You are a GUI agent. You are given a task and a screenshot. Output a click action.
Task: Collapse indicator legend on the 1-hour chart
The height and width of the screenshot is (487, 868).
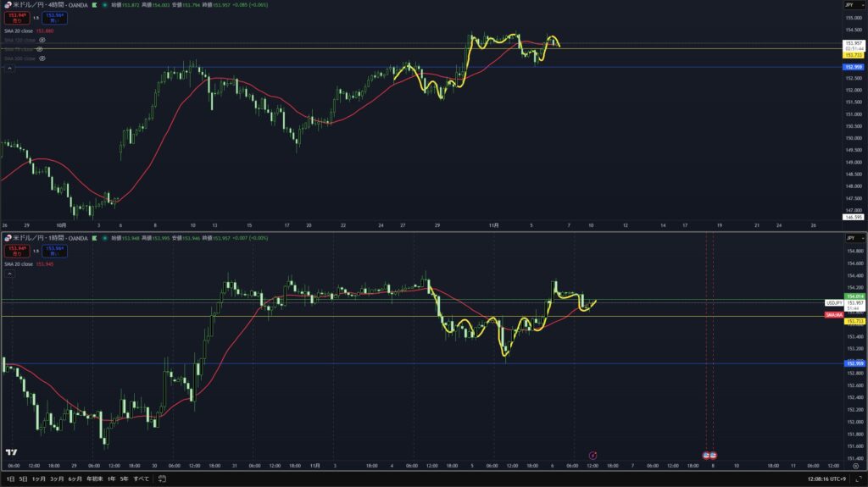9,274
